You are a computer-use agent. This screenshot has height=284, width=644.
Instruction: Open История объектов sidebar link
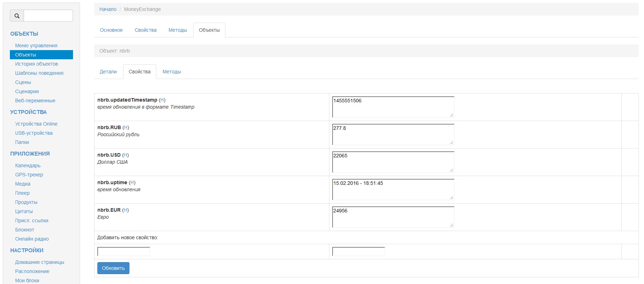point(36,64)
